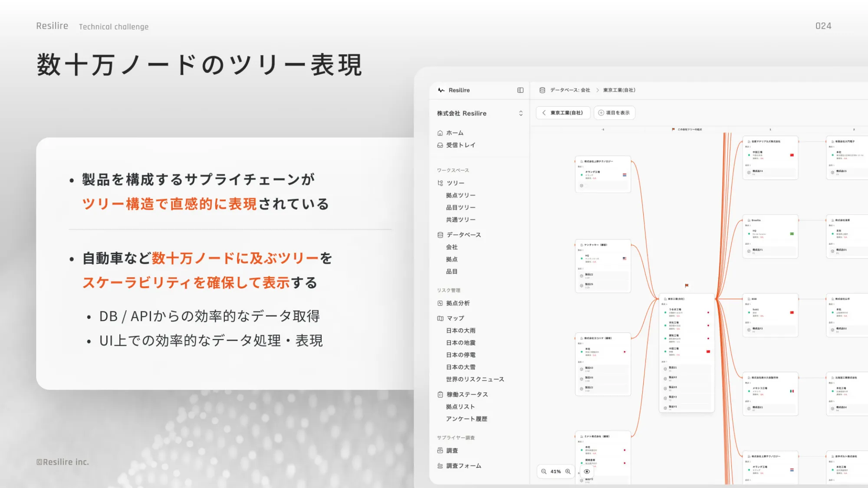Open the データベース section
Image resolution: width=868 pixels, height=488 pixels.
(463, 235)
